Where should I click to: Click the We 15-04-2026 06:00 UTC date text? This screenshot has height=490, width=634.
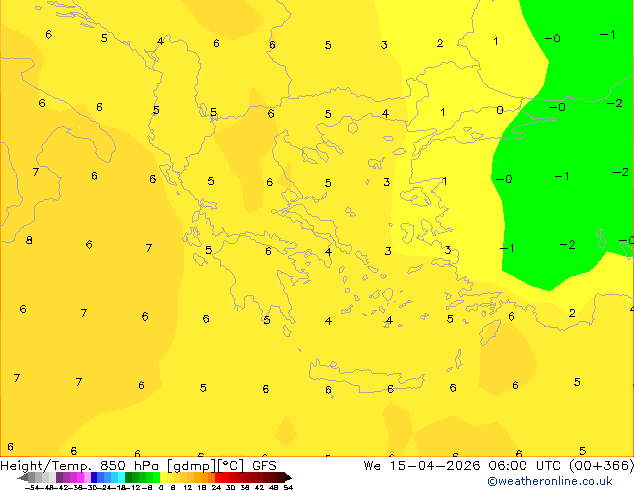[462, 466]
